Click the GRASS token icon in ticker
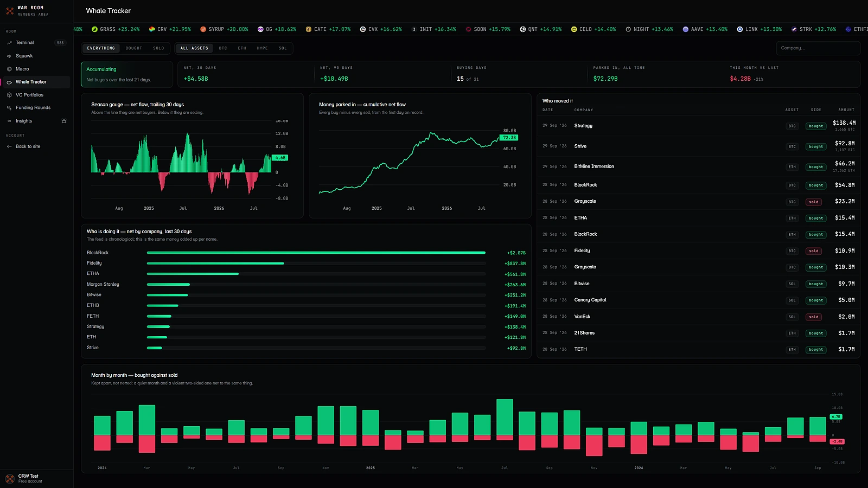Screen dimensions: 868x488 (x=94, y=29)
